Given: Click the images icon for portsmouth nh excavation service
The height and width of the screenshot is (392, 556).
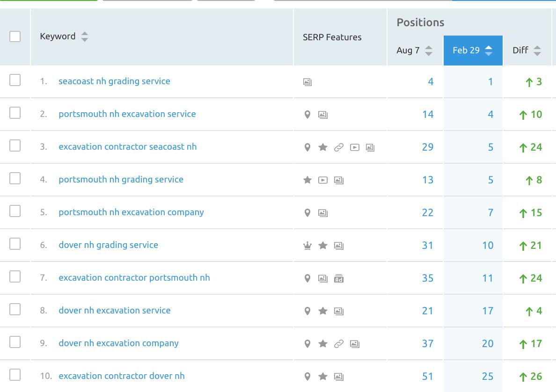Looking at the screenshot, I should pyautogui.click(x=322, y=115).
